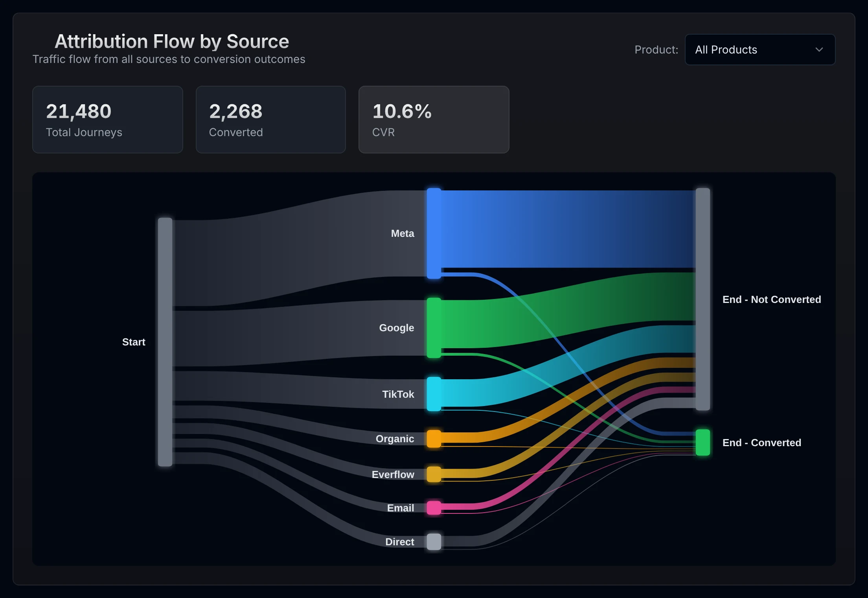Screen dimensions: 868x598
Task: Click the End - Converted label
Action: point(762,443)
